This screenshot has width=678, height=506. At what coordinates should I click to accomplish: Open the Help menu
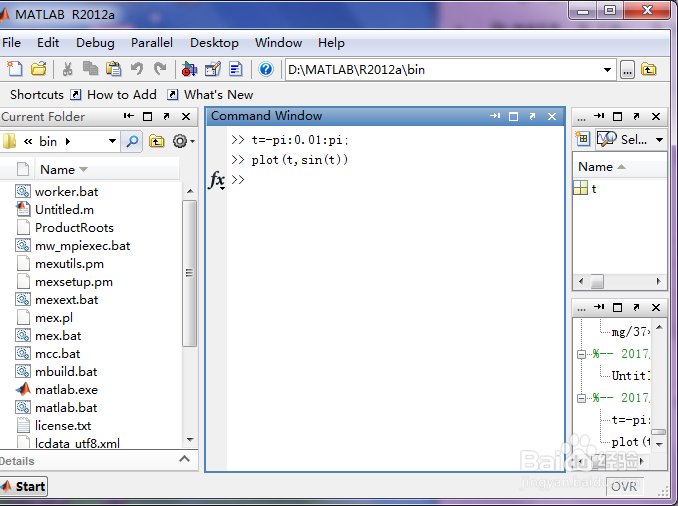tap(331, 43)
